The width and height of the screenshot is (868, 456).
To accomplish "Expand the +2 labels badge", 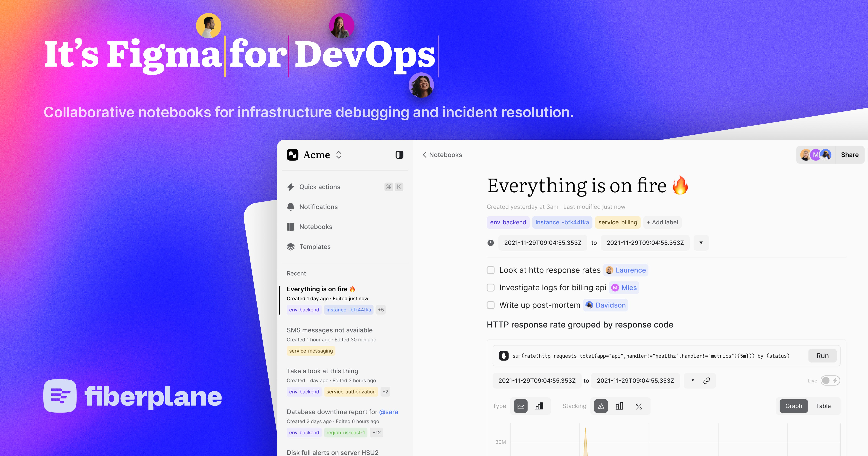I will point(385,392).
